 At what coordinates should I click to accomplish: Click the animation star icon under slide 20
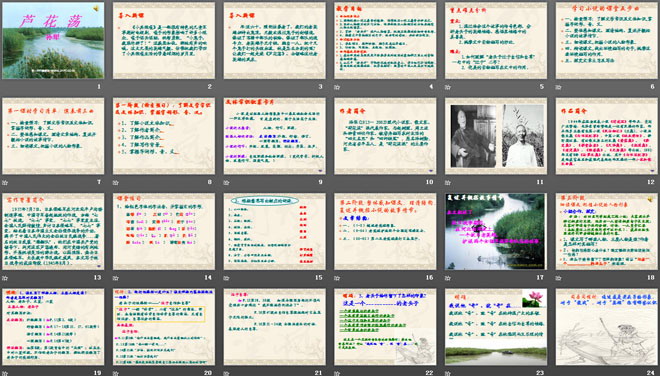tap(116, 373)
